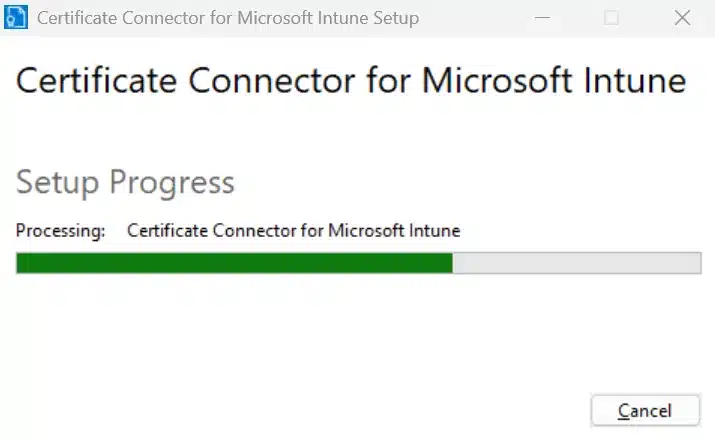Click the installer icon in the title bar

point(16,18)
